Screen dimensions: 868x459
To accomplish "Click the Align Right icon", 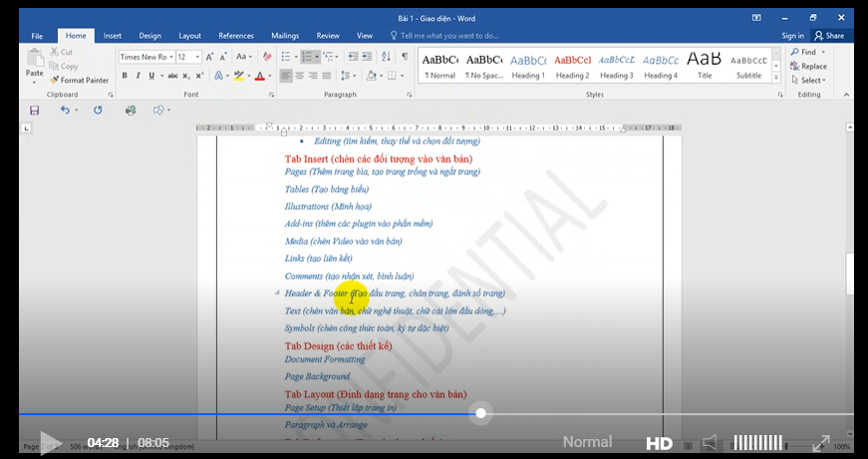I will click(313, 76).
